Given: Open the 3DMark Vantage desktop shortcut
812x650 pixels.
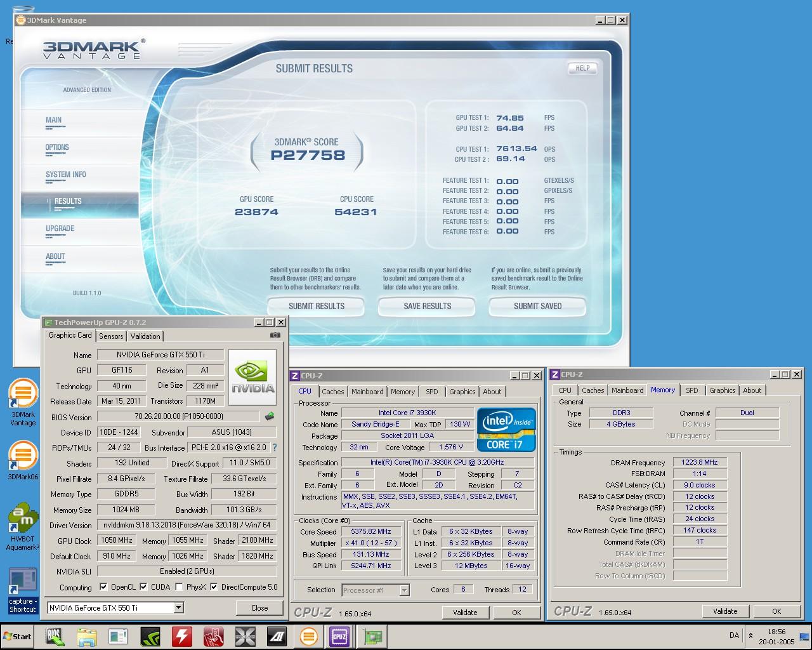Looking at the screenshot, I should click(23, 402).
